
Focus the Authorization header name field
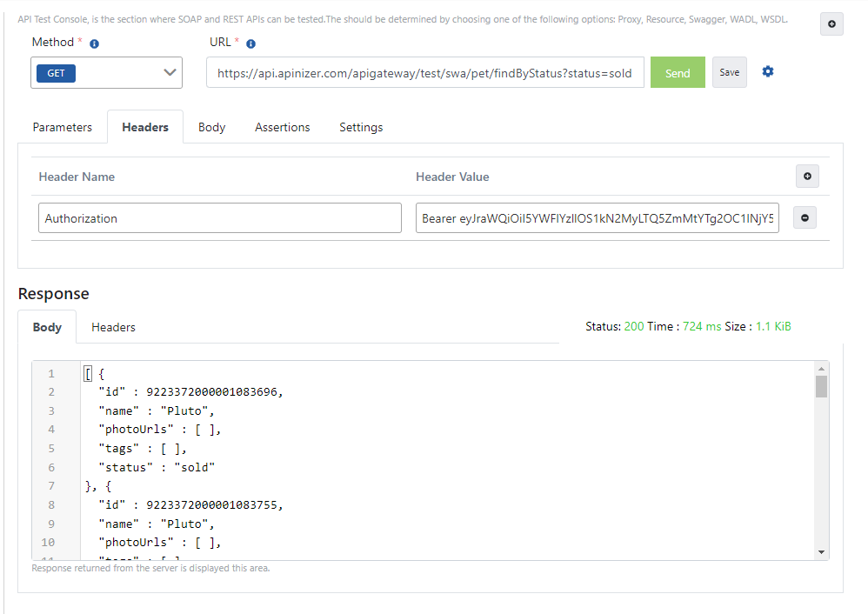[219, 218]
